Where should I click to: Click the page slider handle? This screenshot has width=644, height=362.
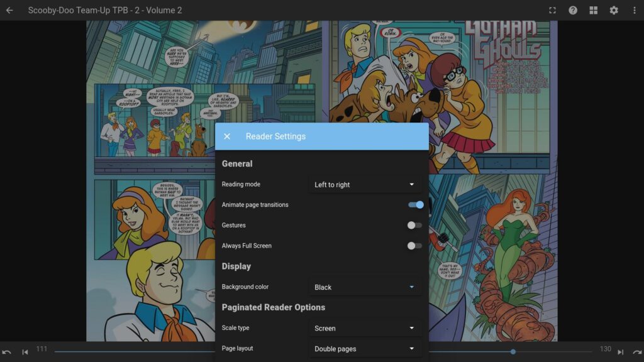click(x=513, y=352)
